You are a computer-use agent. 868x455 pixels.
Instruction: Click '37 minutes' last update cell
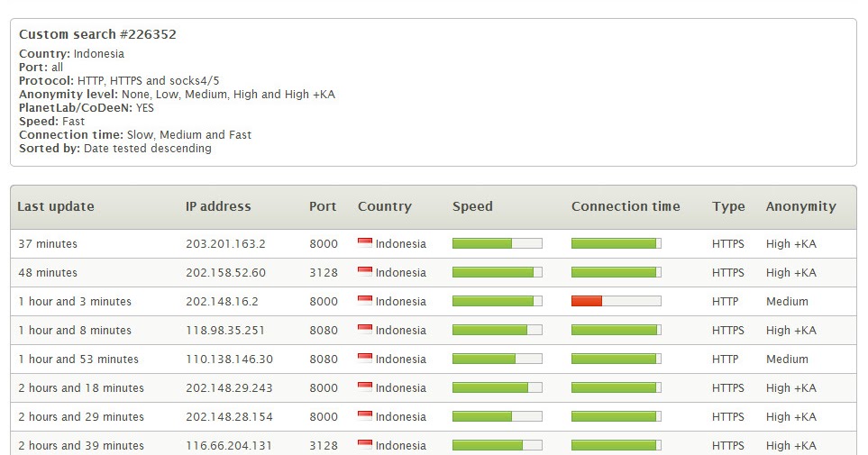[48, 243]
